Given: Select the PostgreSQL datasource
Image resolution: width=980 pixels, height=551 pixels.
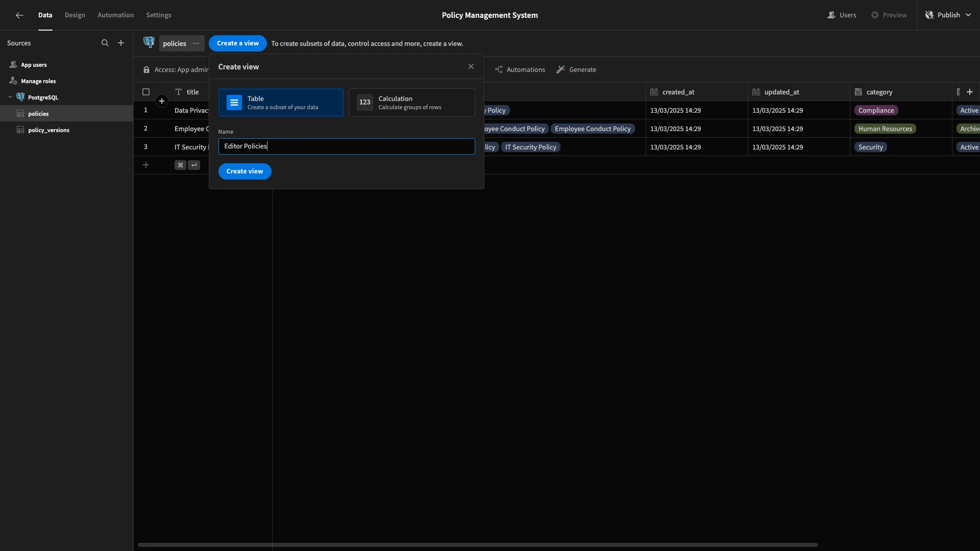Looking at the screenshot, I should click(x=43, y=97).
